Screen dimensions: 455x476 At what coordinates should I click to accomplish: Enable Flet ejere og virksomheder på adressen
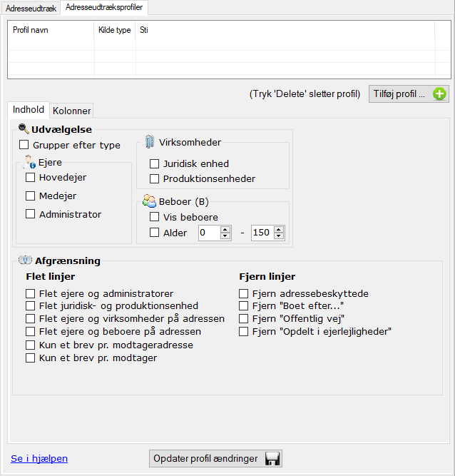tap(31, 318)
